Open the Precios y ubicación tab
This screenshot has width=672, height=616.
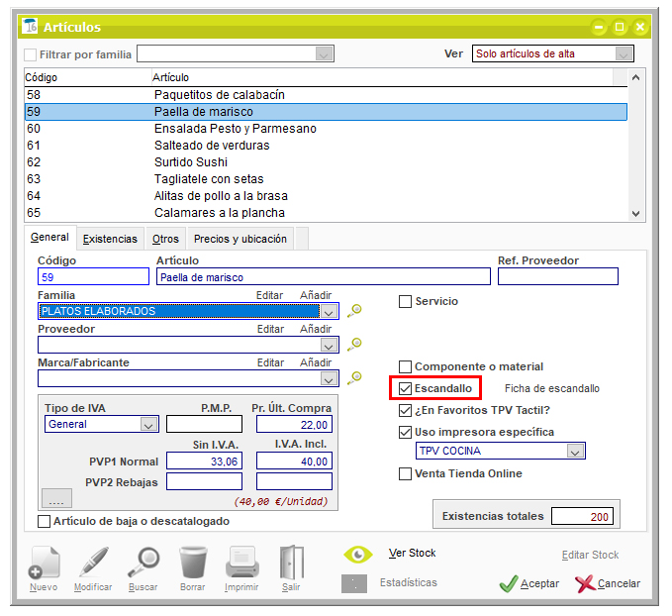[x=240, y=239]
